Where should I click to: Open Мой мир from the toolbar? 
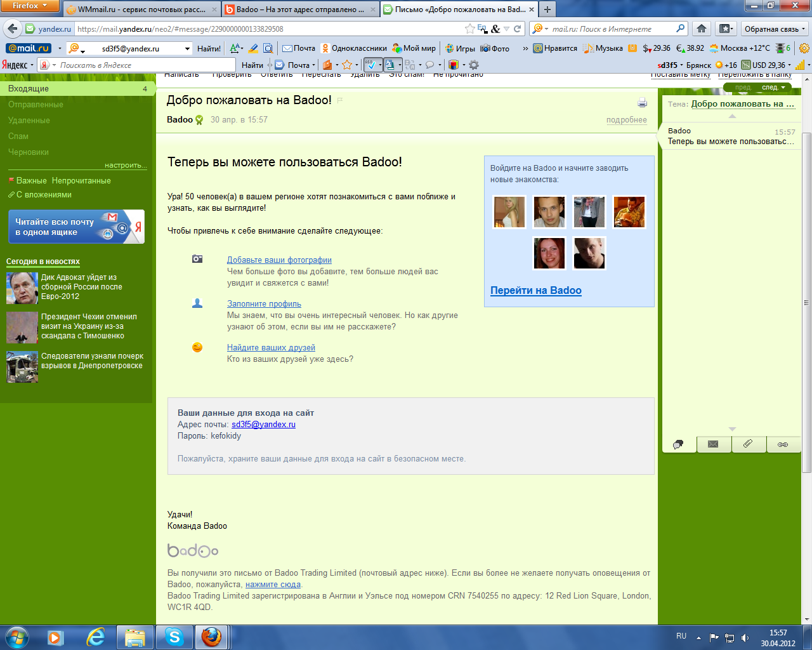(414, 48)
